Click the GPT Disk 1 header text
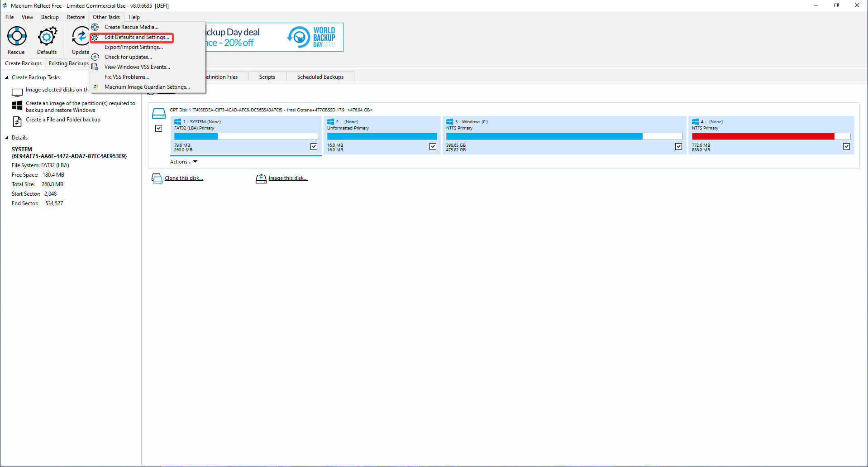This screenshot has width=868, height=467. tap(271, 110)
